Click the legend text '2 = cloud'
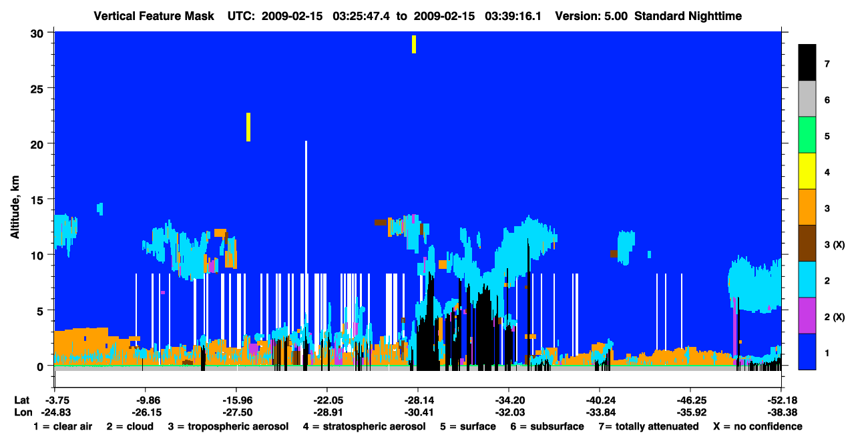 click(130, 426)
